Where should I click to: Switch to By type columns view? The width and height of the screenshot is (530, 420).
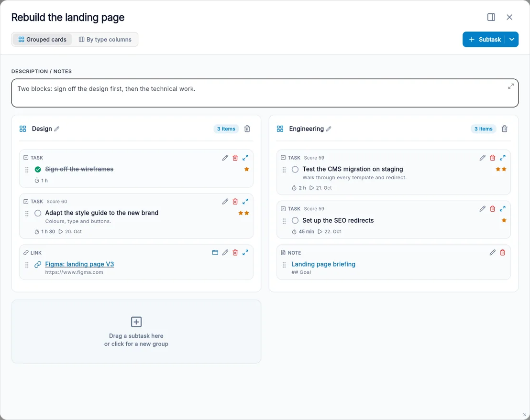click(x=105, y=40)
